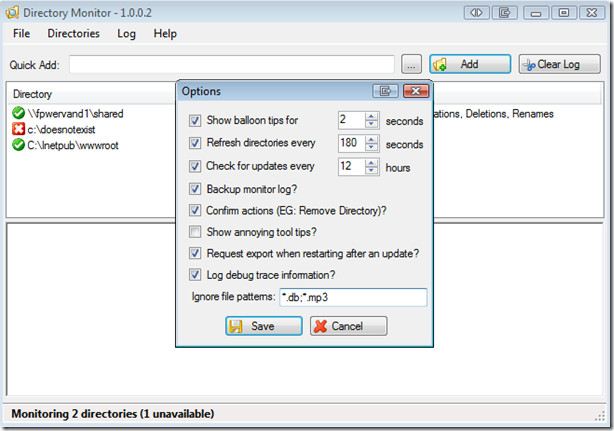Select \\fpwervand1\shared directory row
The height and width of the screenshot is (431, 614).
[x=75, y=114]
